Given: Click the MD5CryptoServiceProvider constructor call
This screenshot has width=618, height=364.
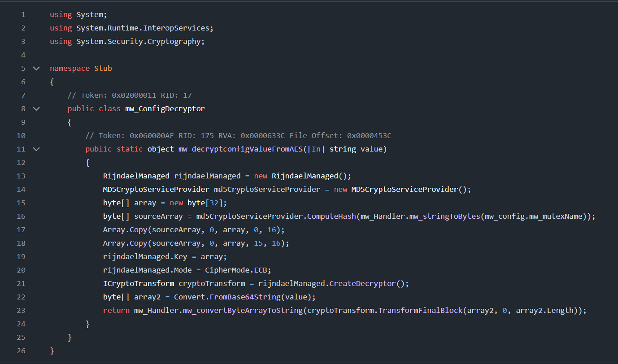Looking at the screenshot, I should [411, 189].
